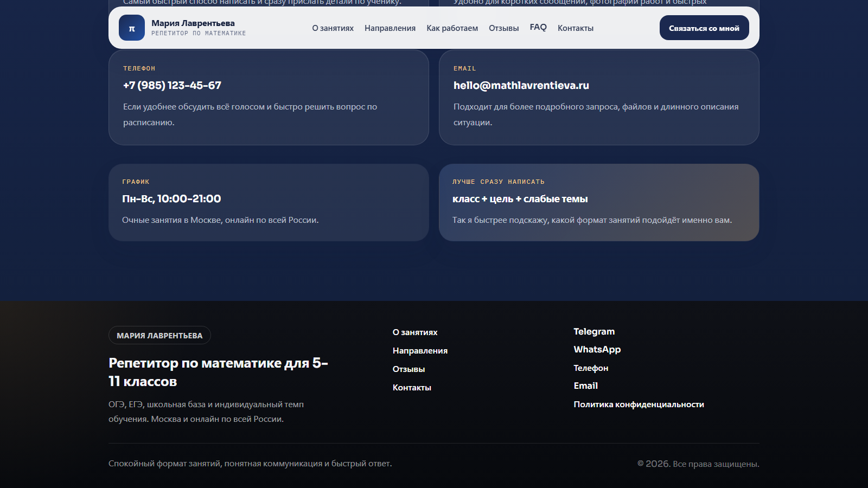Open Контакты in top navigation

click(x=576, y=28)
